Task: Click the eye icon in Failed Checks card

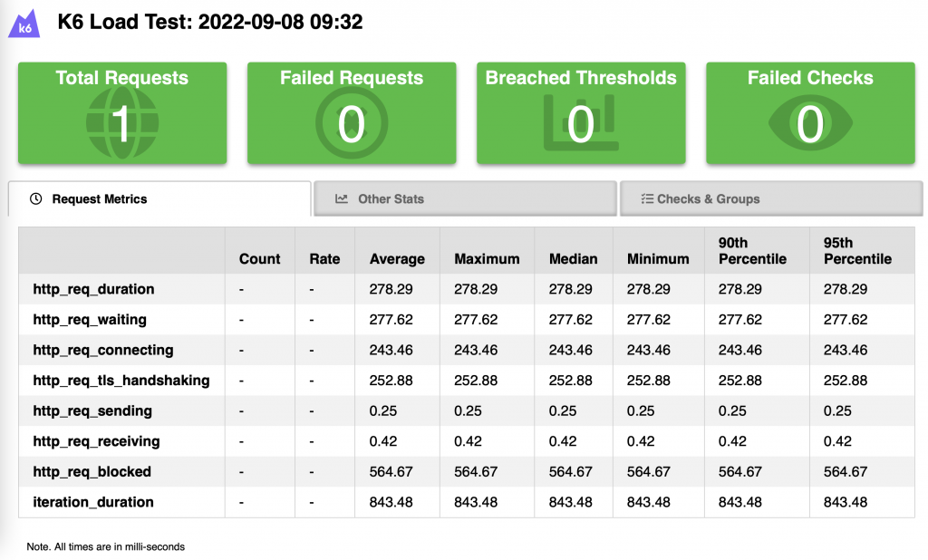Action: tap(810, 123)
